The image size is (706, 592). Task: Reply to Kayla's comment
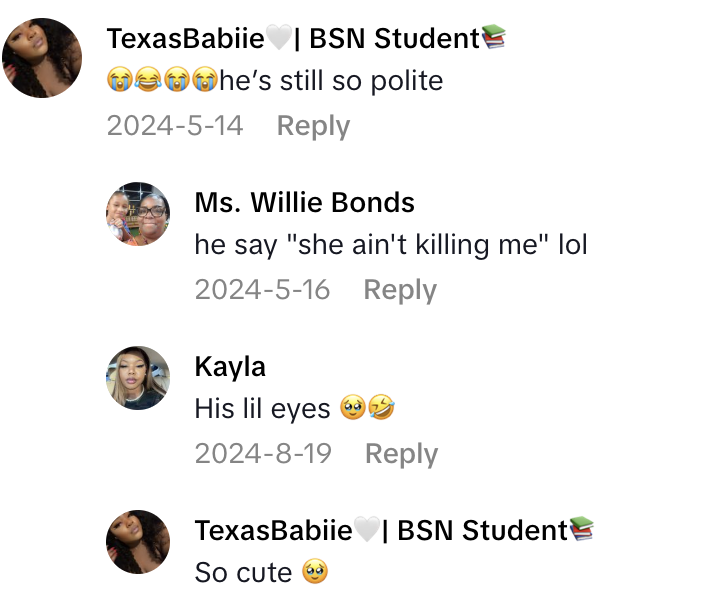pyautogui.click(x=401, y=454)
